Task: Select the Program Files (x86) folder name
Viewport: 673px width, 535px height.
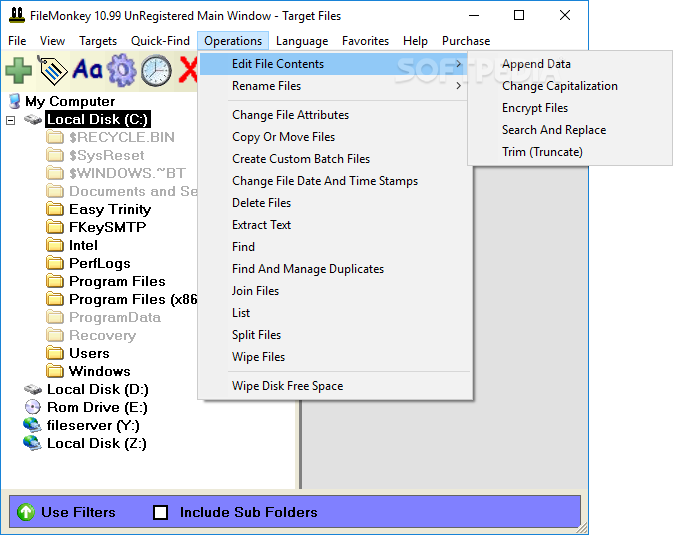Action: point(133,299)
